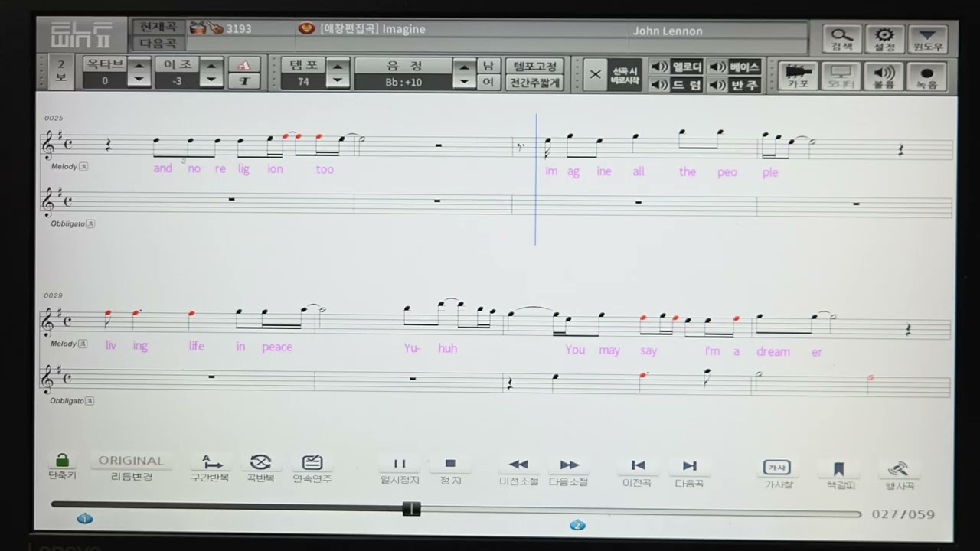
Task: Lower 이조 transpose with the down arrow
Action: (x=211, y=80)
